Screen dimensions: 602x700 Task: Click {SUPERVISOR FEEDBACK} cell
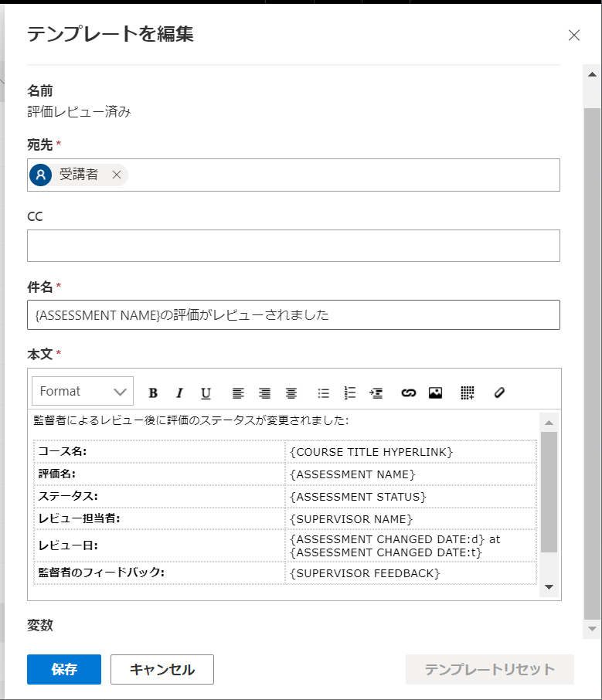410,573
